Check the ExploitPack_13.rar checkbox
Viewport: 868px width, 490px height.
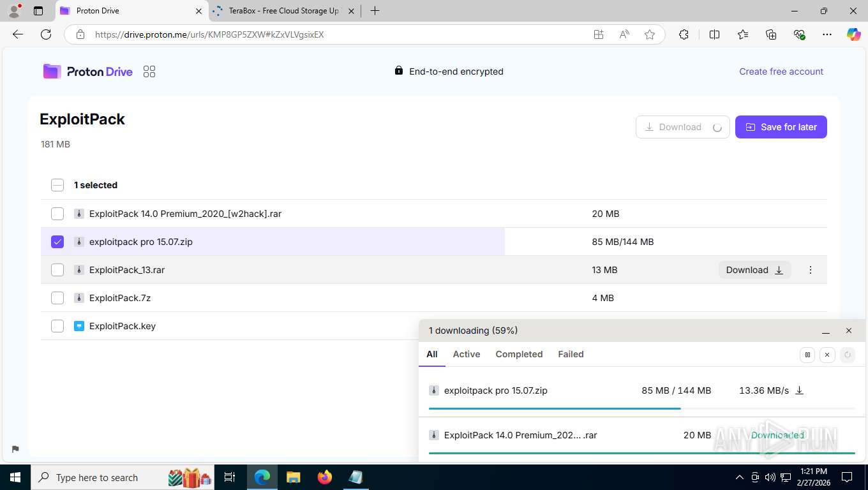click(x=57, y=270)
